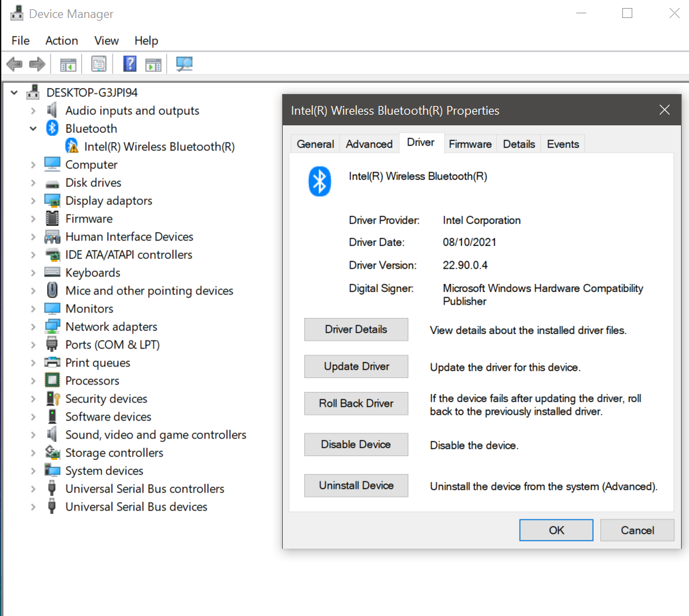Click the Show/Hide Console Tree icon
This screenshot has height=616, width=689.
(68, 65)
